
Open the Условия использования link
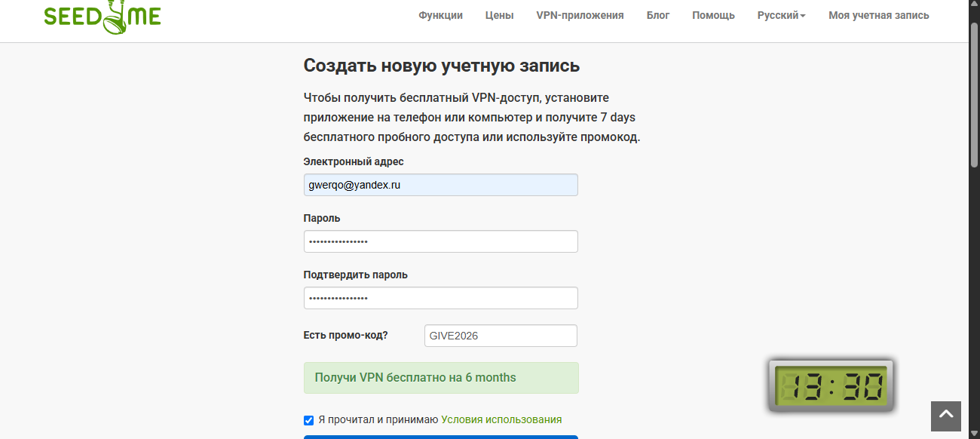point(501,419)
